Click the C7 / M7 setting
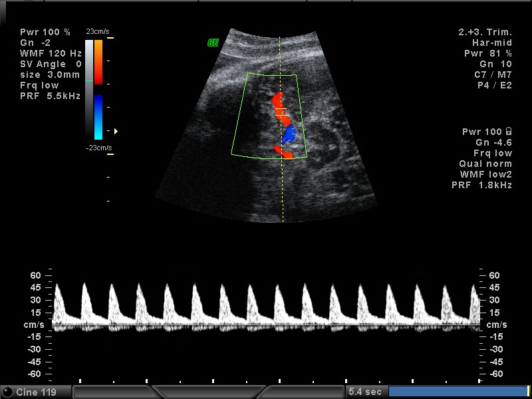The height and width of the screenshot is (399, 532). pyautogui.click(x=493, y=74)
